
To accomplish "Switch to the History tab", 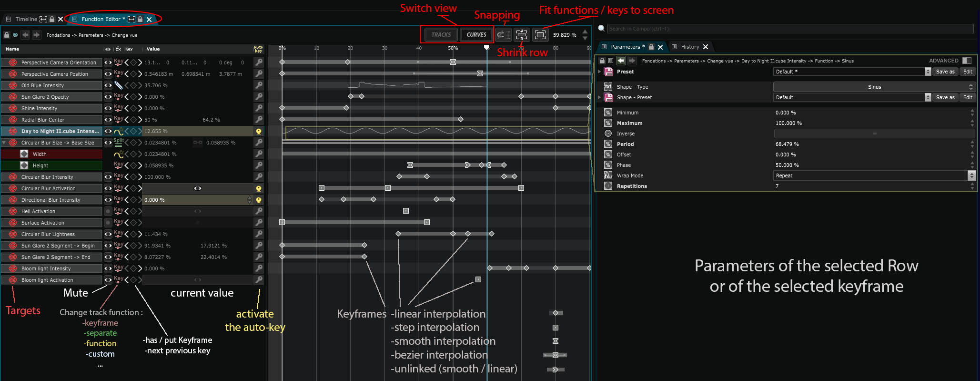I will [x=690, y=47].
